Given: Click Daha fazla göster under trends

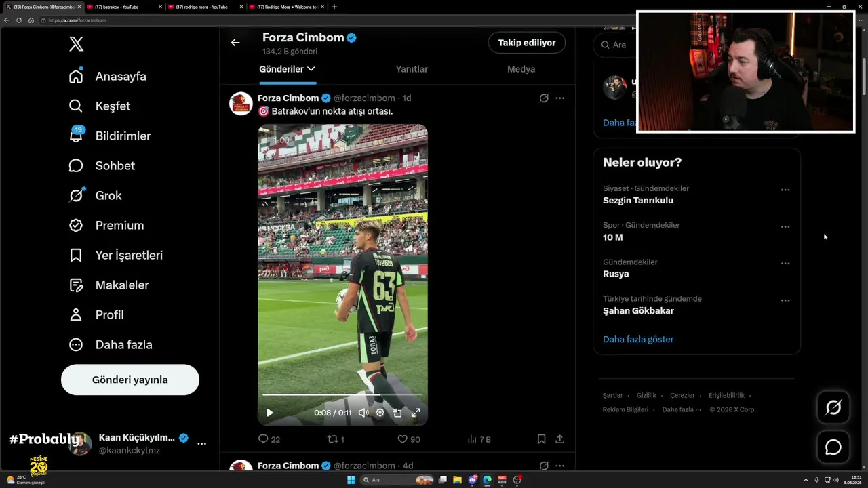Looking at the screenshot, I should pos(638,340).
